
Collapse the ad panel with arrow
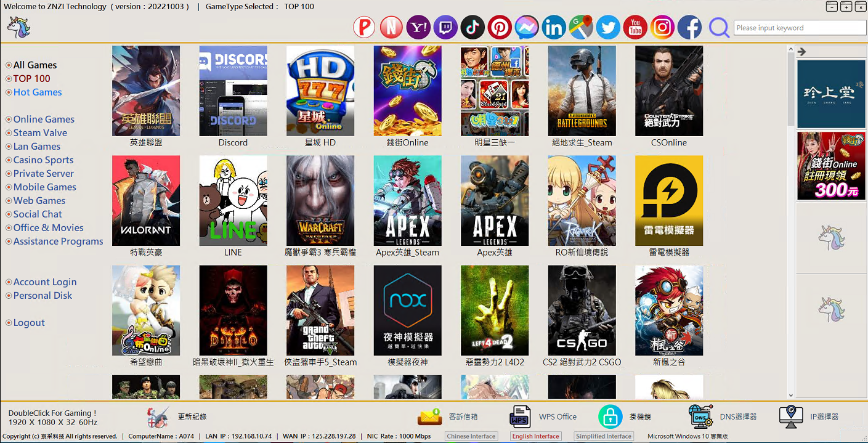(801, 52)
